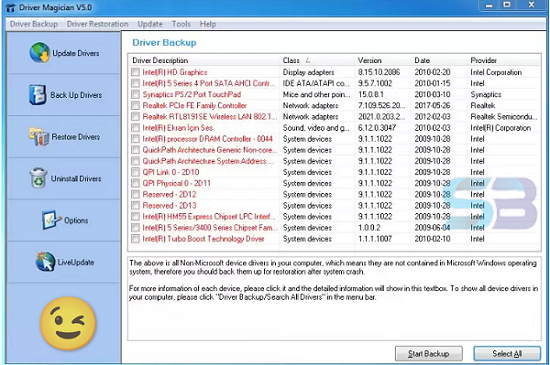
Task: Check the Intel 5 Series SATA AHCI checkbox
Action: click(x=135, y=83)
